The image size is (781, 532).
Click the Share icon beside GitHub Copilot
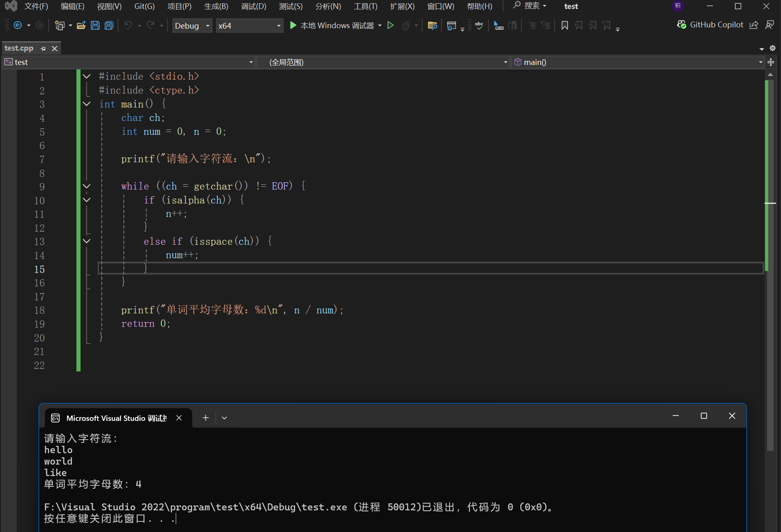(754, 25)
